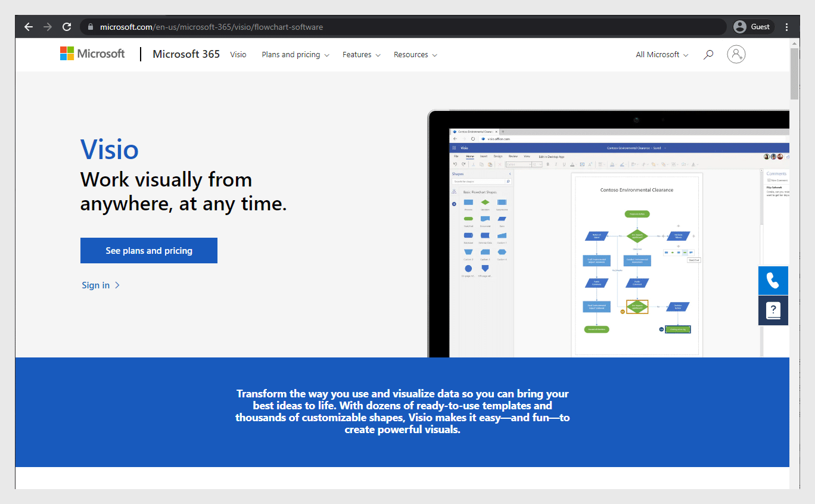
Task: Reload the page with the refresh icon
Action: 67,27
